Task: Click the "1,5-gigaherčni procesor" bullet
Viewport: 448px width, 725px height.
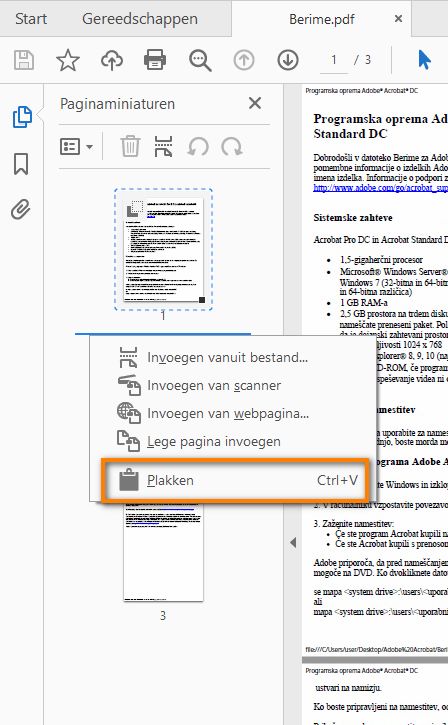Action: click(x=381, y=259)
